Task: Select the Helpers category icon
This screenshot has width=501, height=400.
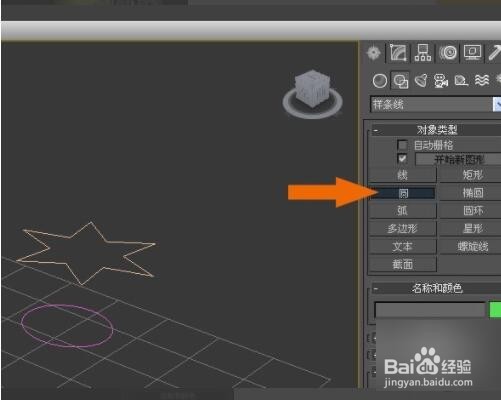Action: [x=461, y=81]
